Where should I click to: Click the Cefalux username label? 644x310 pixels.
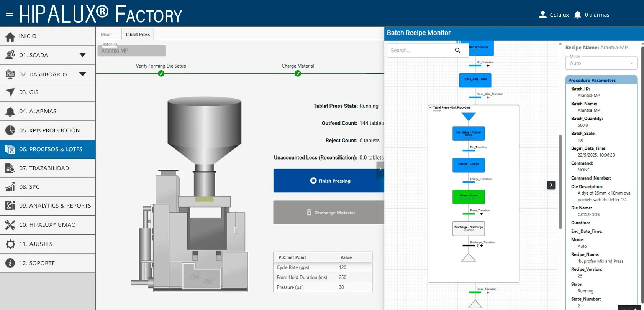click(x=559, y=15)
